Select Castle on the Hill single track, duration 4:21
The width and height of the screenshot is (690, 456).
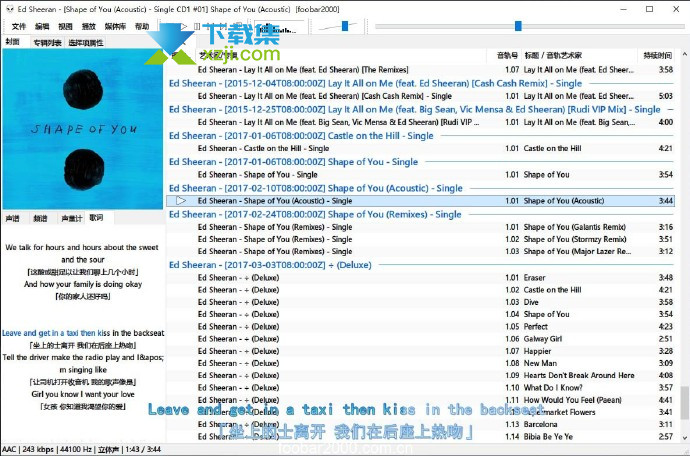(x=420, y=148)
